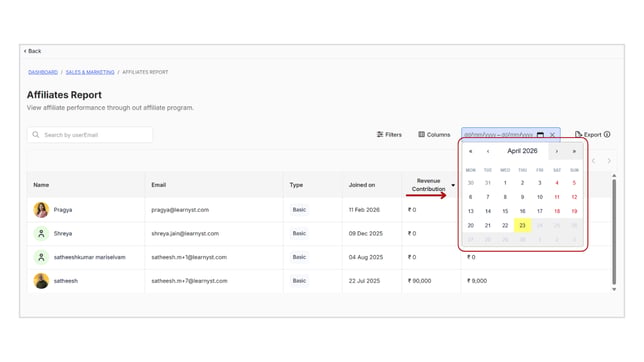Choose April 8 in the calendar
The height and width of the screenshot is (362, 644).
click(505, 197)
